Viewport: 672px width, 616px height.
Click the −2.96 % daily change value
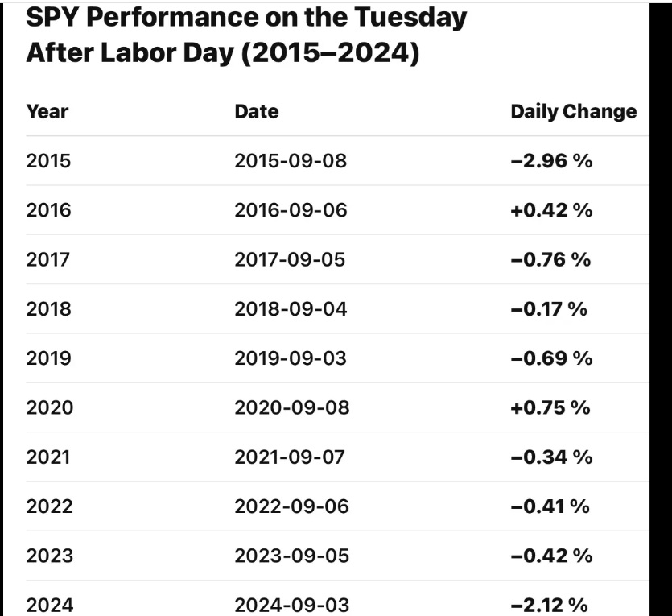551,160
